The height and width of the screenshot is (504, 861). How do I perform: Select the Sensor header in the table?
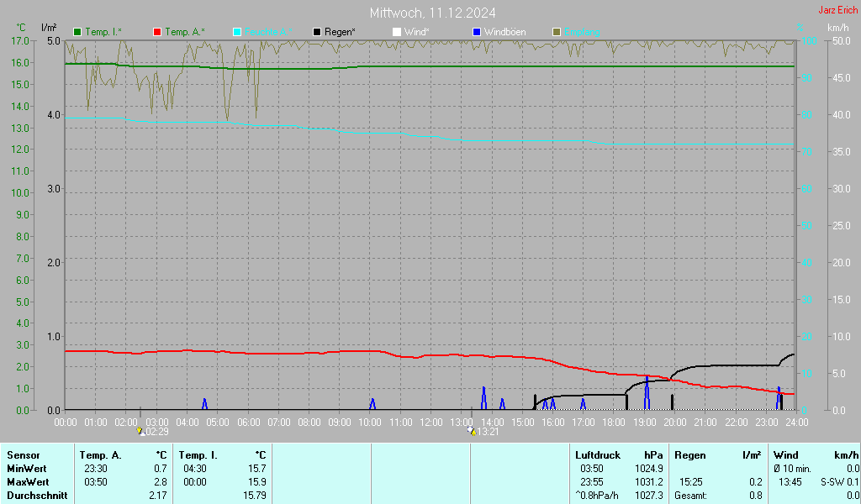click(23, 455)
